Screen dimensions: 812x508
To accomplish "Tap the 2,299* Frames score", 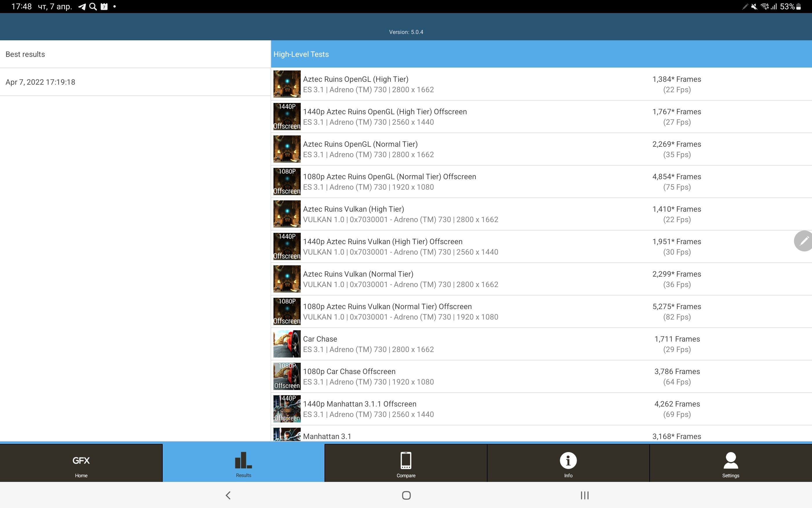I will click(677, 274).
